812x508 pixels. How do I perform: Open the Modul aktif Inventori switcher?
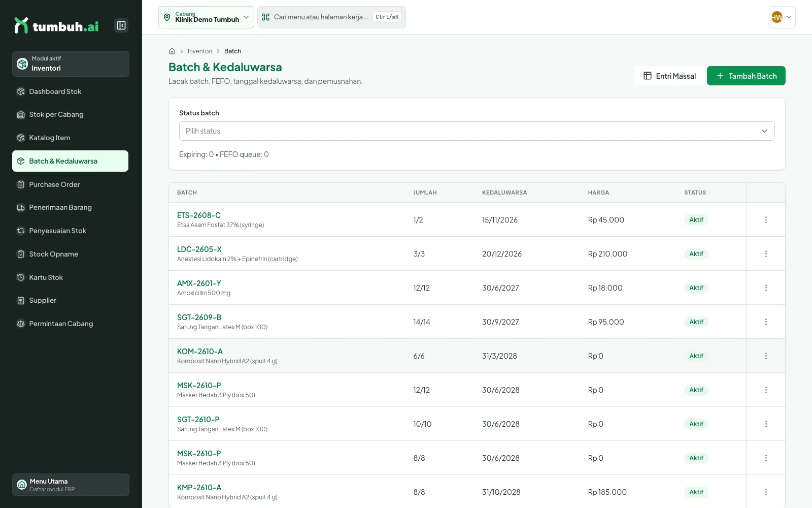(x=71, y=64)
